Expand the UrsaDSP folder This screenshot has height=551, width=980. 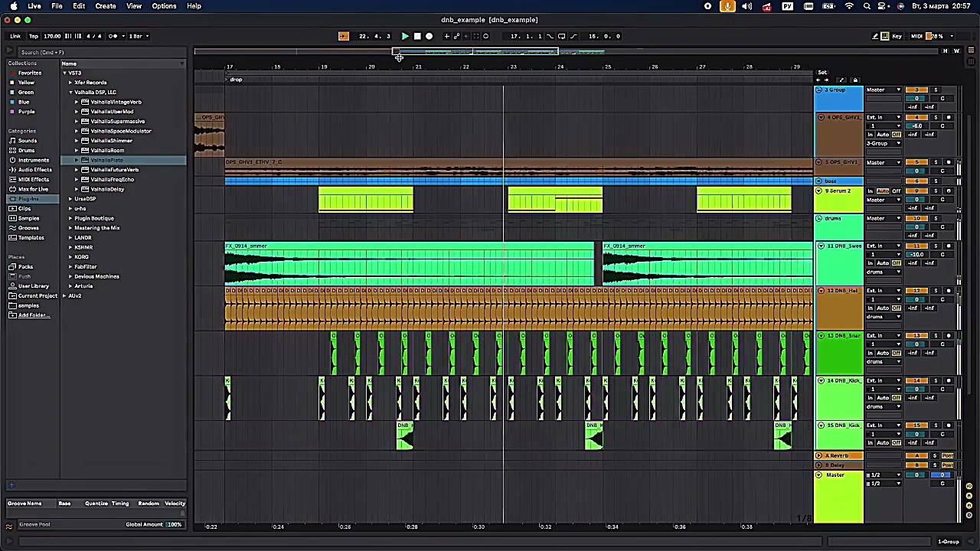coord(70,199)
